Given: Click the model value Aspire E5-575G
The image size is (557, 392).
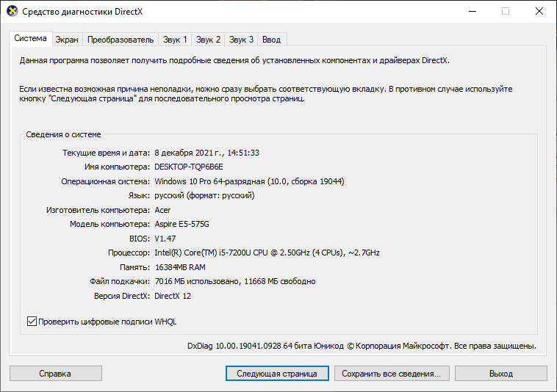Looking at the screenshot, I should point(182,224).
